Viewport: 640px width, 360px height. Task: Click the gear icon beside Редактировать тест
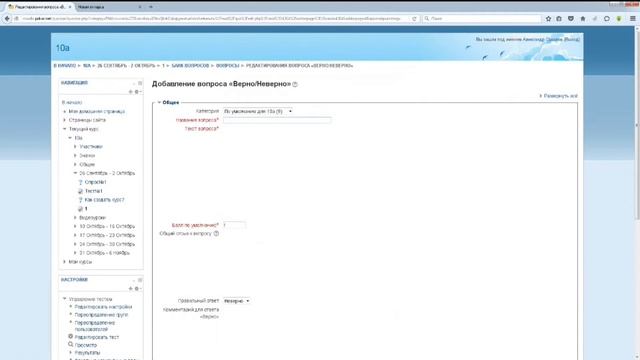[71, 337]
